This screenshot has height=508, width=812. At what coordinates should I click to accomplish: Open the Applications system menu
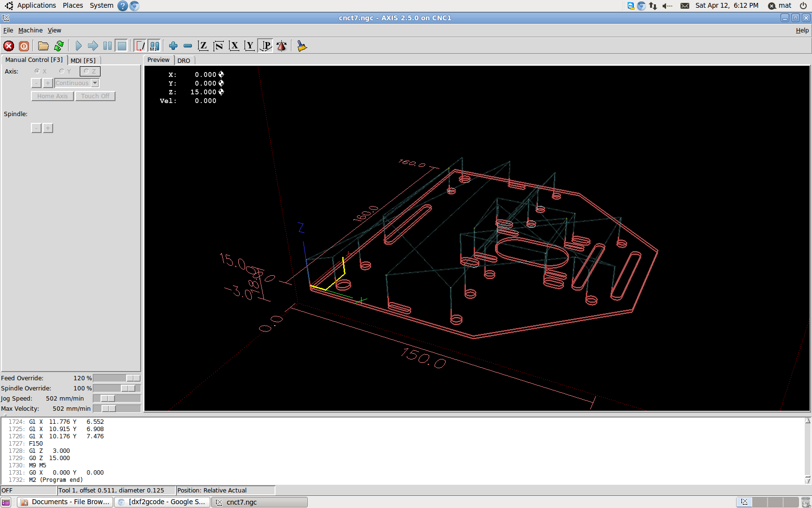tap(36, 5)
